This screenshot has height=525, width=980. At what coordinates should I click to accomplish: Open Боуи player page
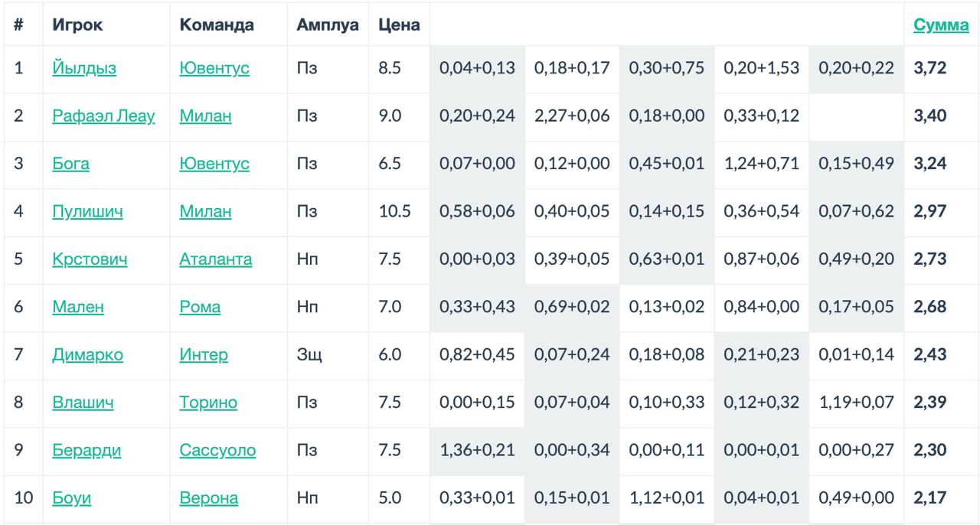pos(71,498)
